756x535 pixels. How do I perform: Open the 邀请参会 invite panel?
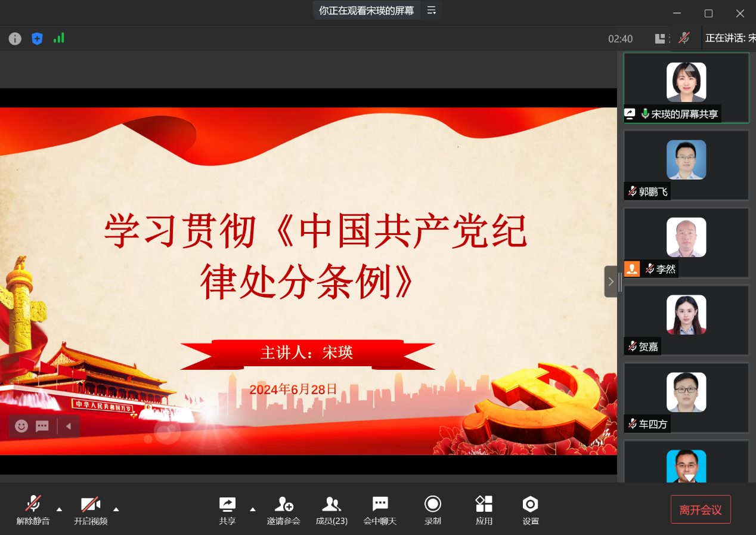284,510
